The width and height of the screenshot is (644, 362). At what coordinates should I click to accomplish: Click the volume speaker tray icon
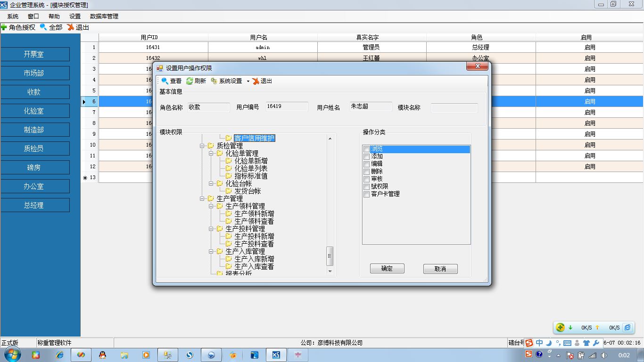(x=604, y=355)
